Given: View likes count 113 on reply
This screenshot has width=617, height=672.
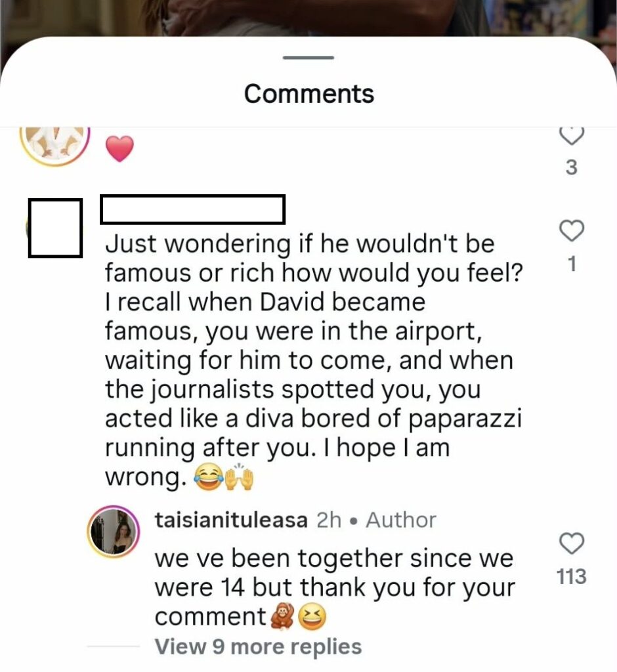Looking at the screenshot, I should tap(572, 576).
